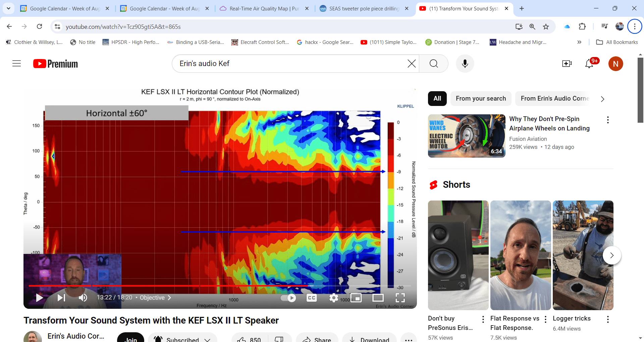The image size is (644, 342).
Task: Play the video
Action: tap(39, 298)
